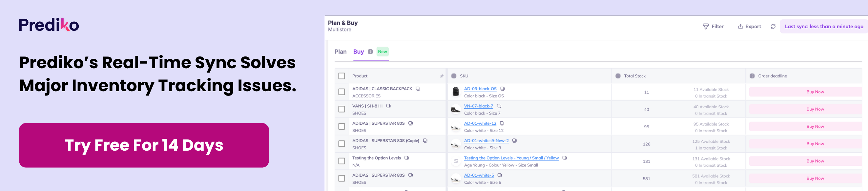Open the AD-03-black-OS SKU link
The height and width of the screenshot is (191, 868).
(x=480, y=89)
